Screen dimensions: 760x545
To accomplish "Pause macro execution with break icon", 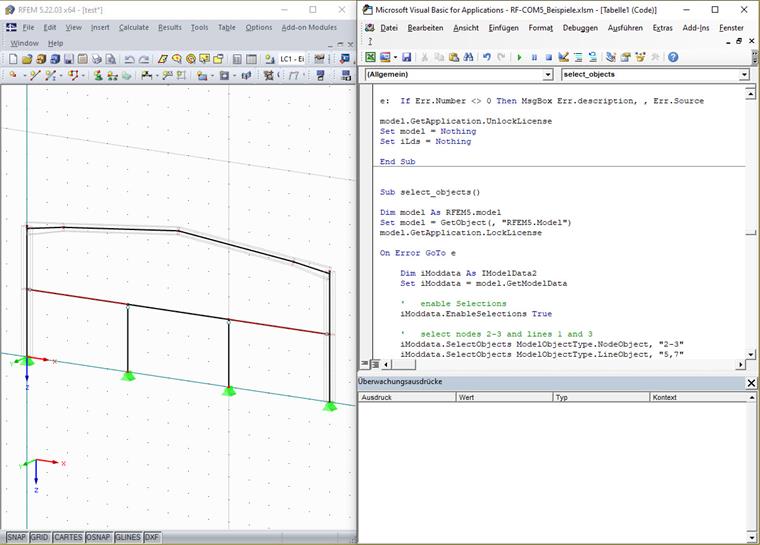I will pos(534,57).
